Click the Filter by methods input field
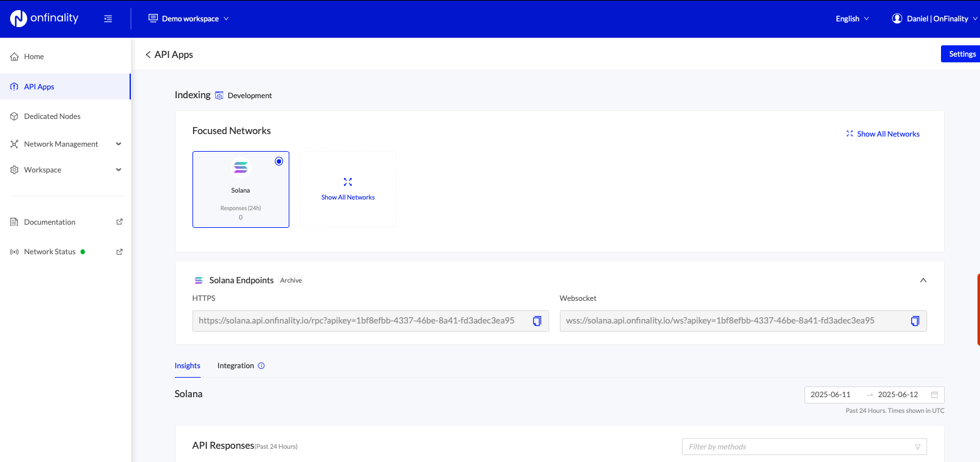Image resolution: width=980 pixels, height=462 pixels. [786, 446]
